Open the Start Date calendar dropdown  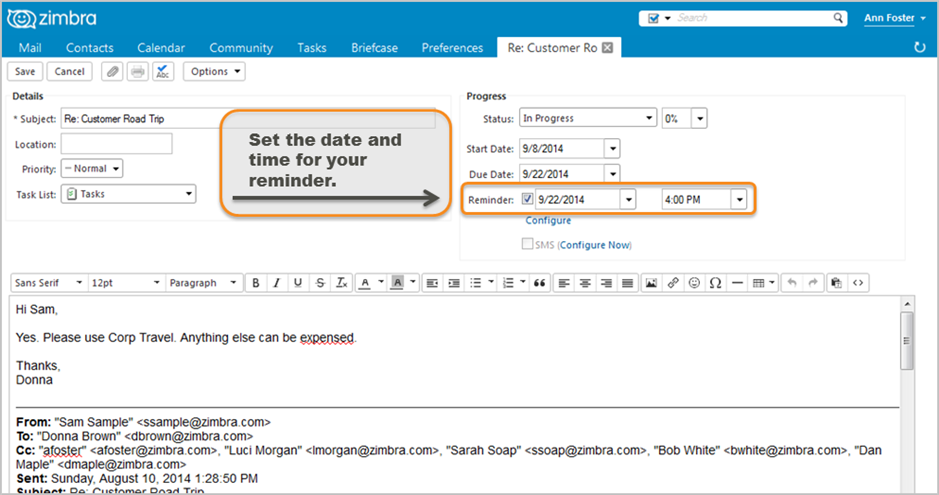(612, 148)
